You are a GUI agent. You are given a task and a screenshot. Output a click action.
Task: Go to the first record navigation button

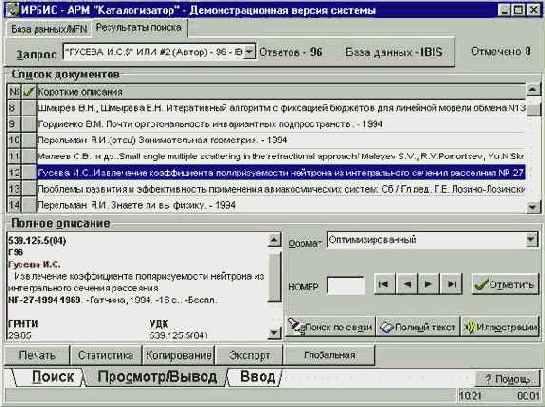[x=384, y=284]
